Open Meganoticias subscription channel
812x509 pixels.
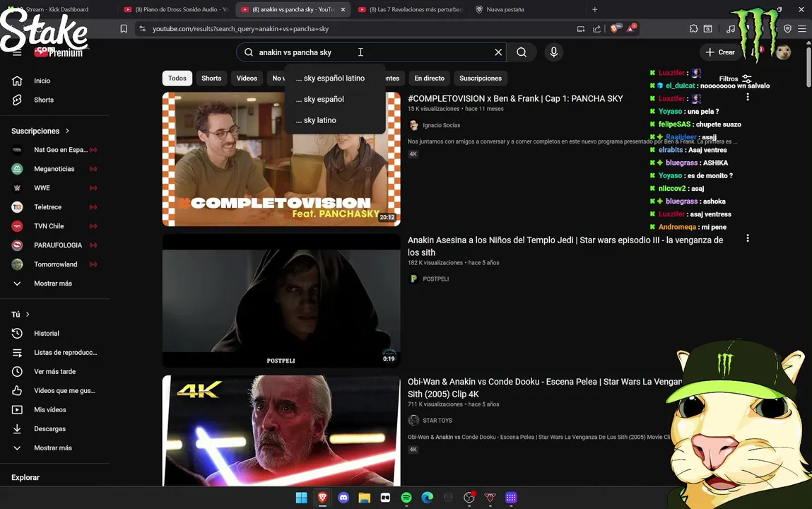click(x=54, y=169)
